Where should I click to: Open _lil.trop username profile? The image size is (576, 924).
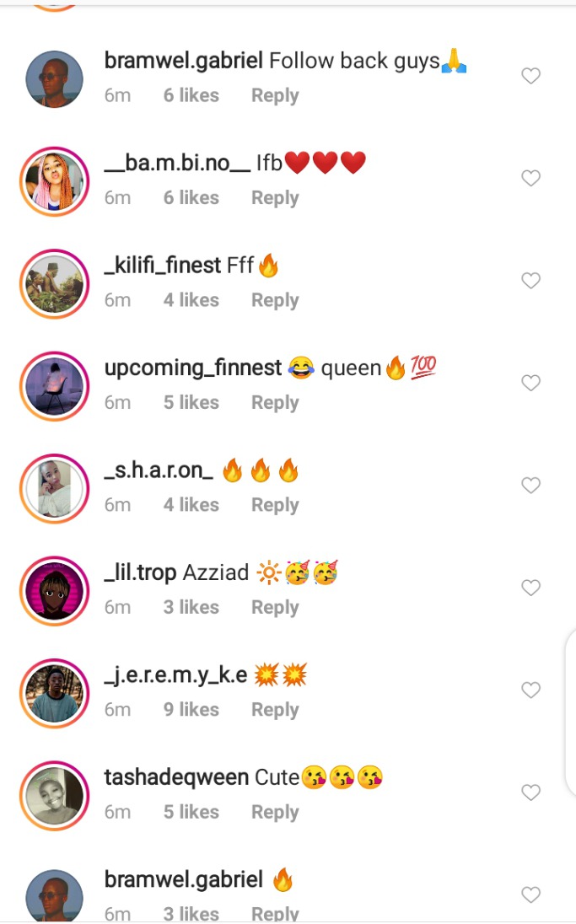(x=140, y=572)
